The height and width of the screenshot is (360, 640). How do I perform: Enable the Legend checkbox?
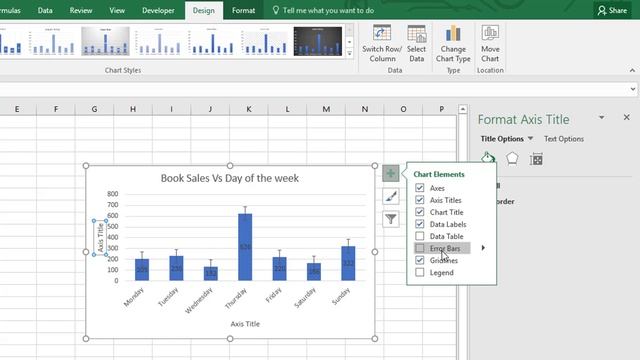pyautogui.click(x=420, y=272)
